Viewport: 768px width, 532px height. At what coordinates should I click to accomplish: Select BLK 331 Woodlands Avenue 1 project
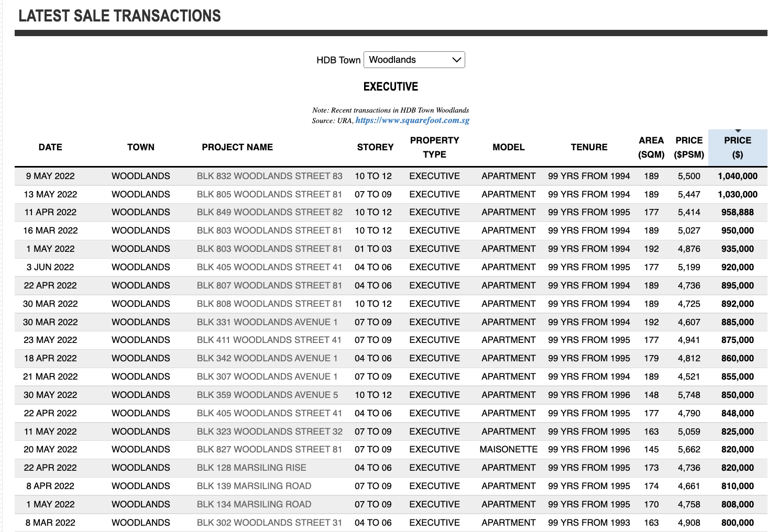(x=267, y=322)
